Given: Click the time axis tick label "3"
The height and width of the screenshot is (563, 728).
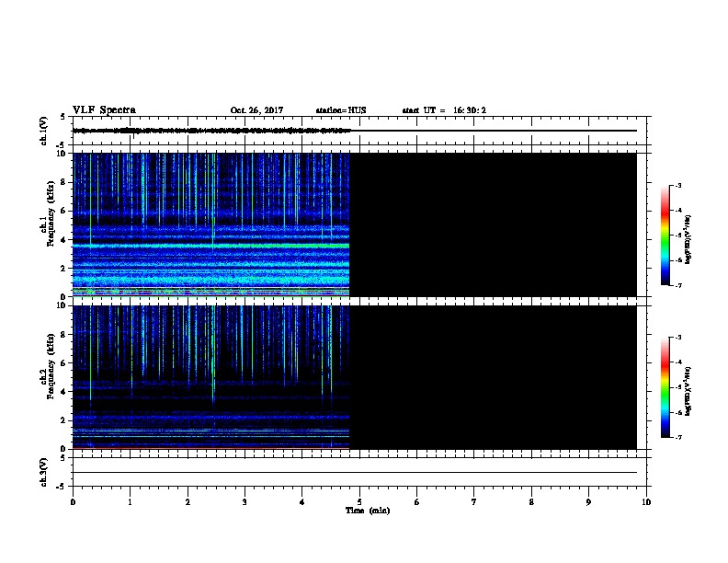Looking at the screenshot, I should pyautogui.click(x=245, y=501).
